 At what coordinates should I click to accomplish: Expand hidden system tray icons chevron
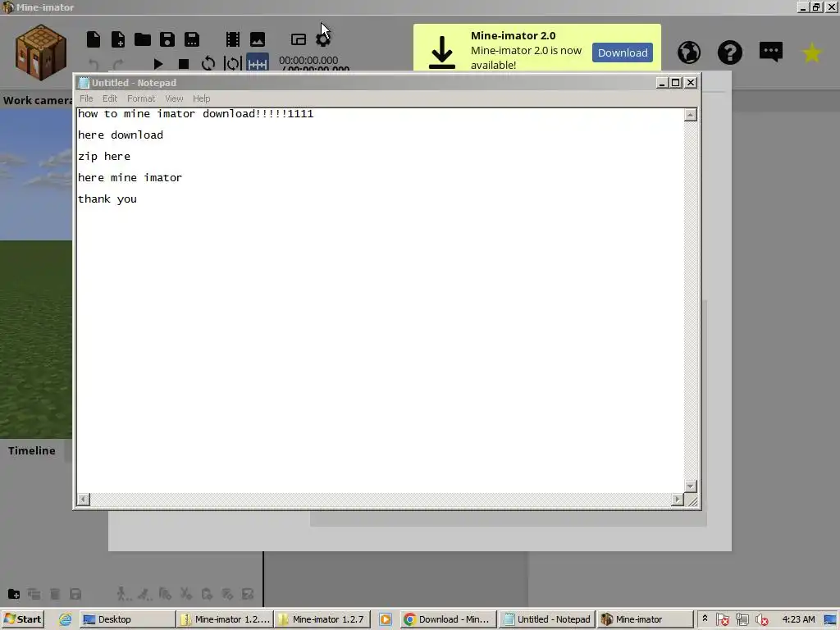(x=705, y=619)
